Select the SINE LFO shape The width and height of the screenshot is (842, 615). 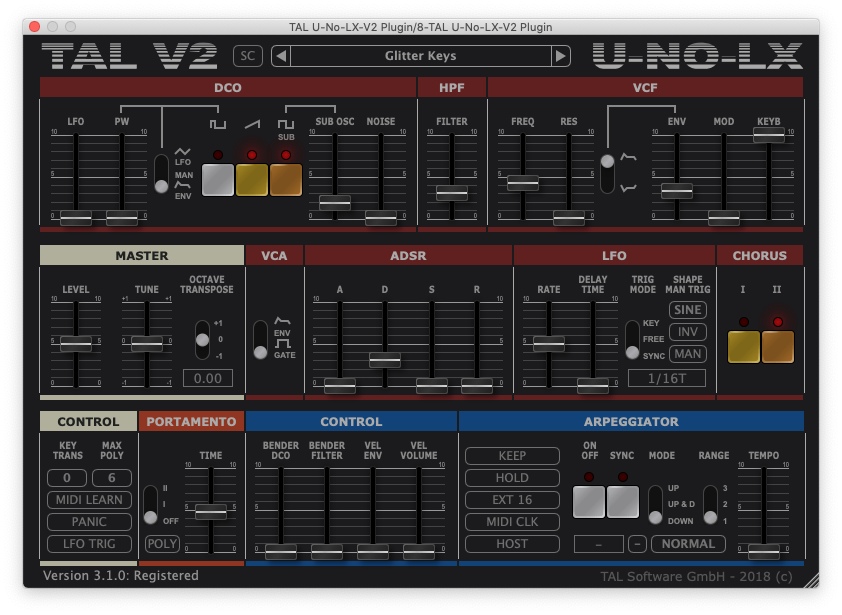pyautogui.click(x=688, y=310)
